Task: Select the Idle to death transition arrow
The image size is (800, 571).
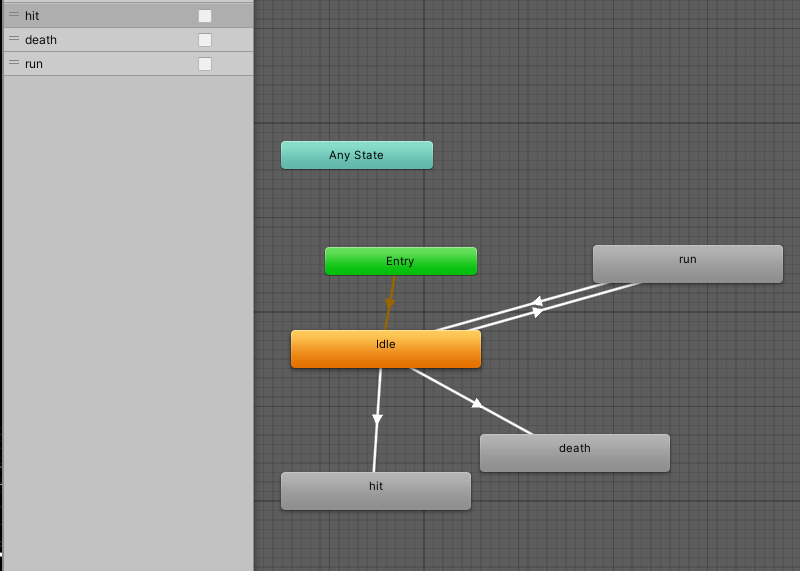Action: pos(478,404)
